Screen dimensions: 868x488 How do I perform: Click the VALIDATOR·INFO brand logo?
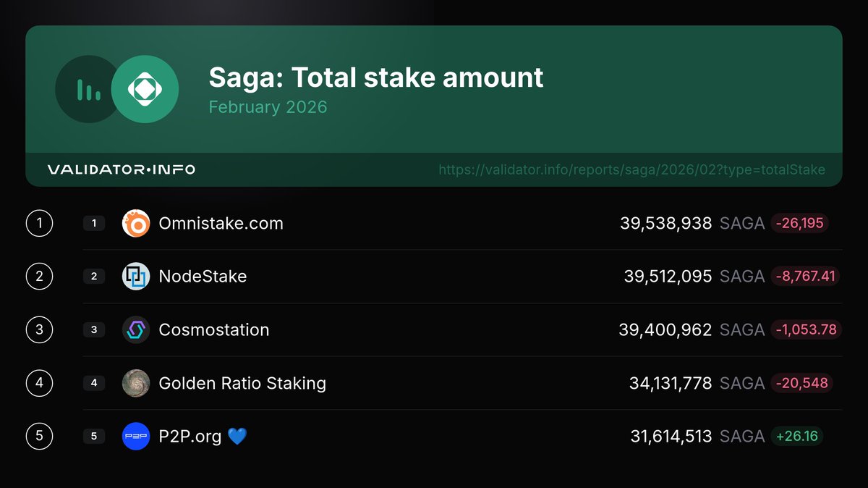[x=122, y=169]
